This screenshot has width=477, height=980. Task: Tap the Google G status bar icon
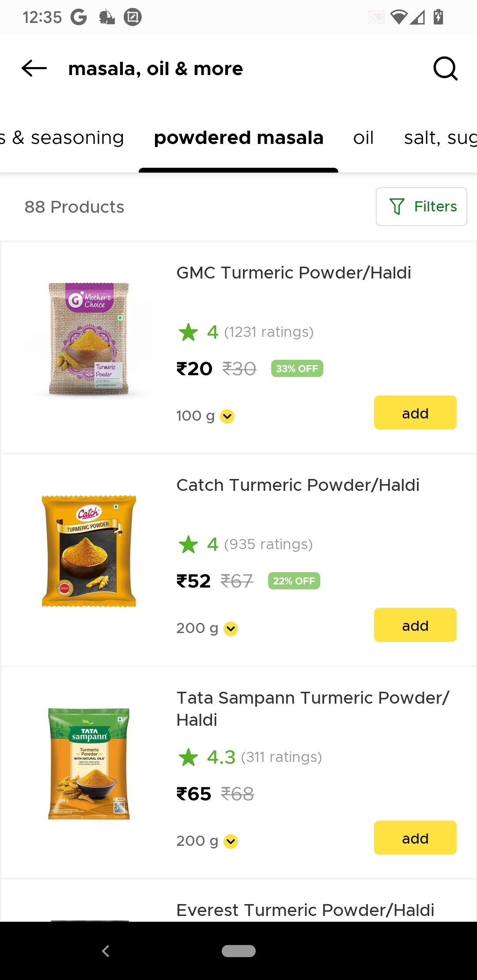coord(79,17)
